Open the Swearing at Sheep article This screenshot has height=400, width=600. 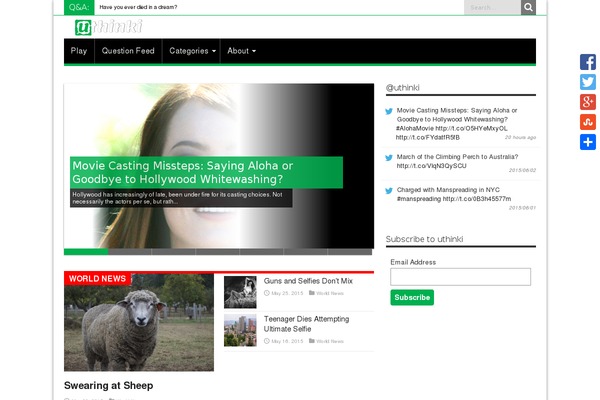pos(109,385)
